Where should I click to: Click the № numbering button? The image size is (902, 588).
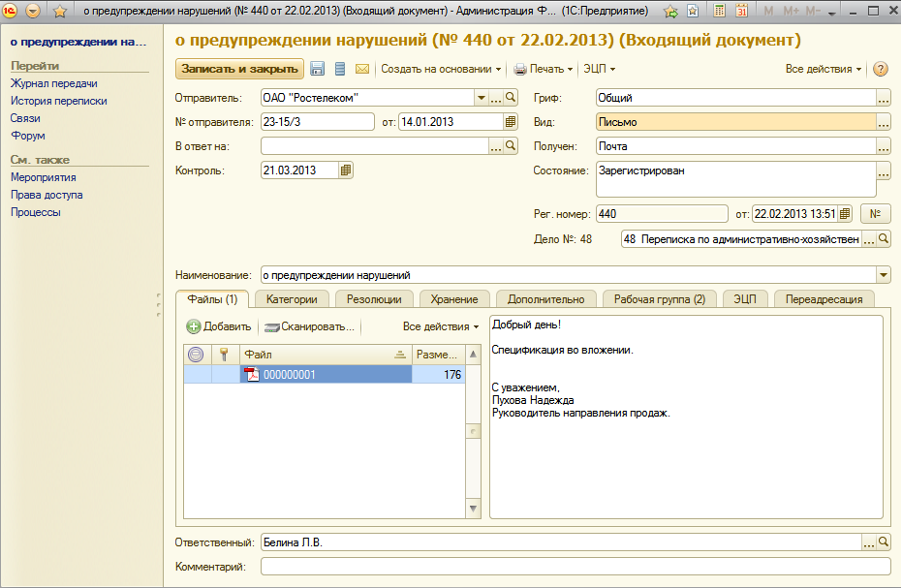pyautogui.click(x=875, y=214)
